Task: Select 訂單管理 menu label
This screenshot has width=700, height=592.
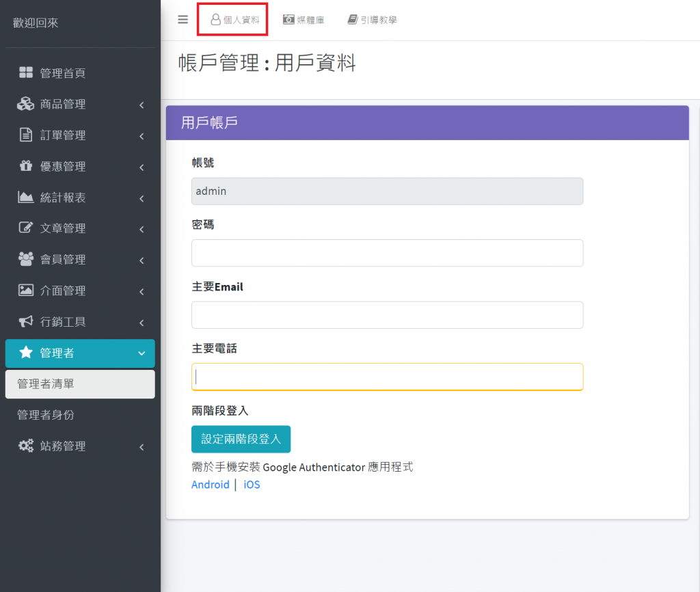Action: 63,135
